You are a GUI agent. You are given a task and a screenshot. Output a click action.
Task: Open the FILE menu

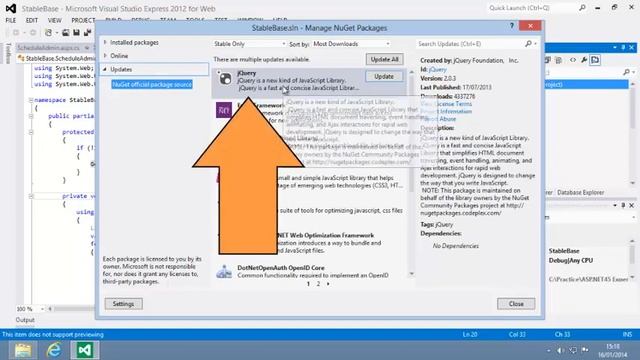click(x=11, y=20)
